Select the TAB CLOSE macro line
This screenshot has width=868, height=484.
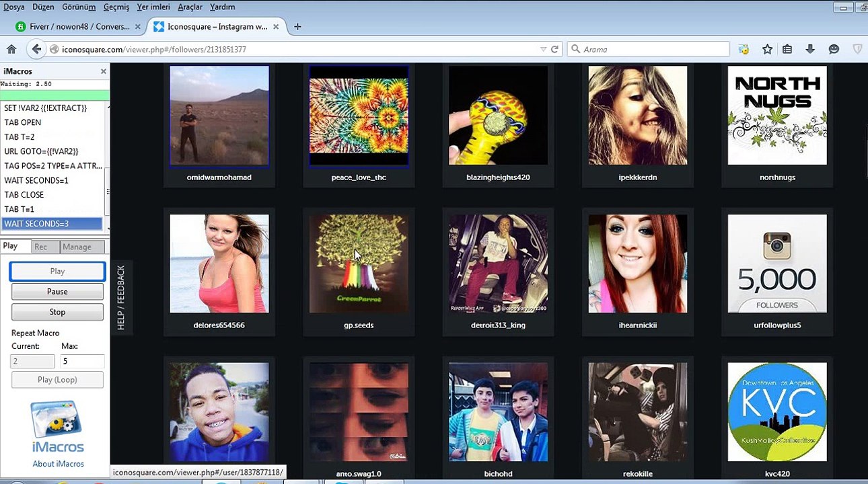[52, 194]
